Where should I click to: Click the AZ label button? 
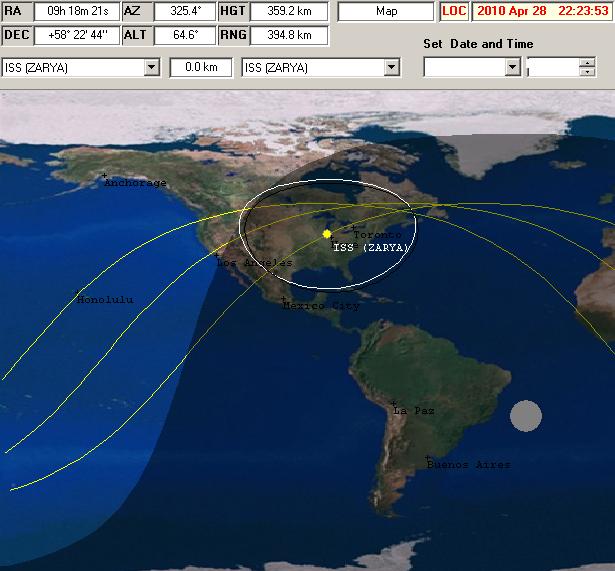[x=136, y=11]
